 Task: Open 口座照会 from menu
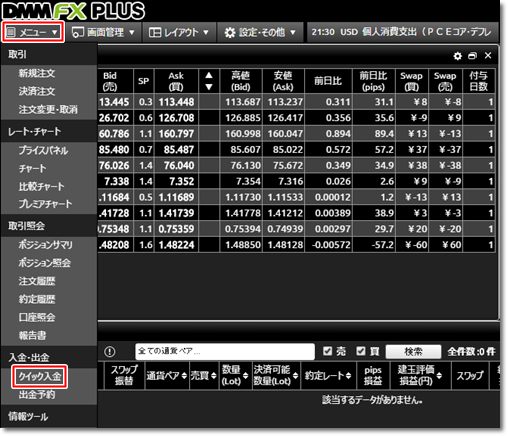(37, 317)
